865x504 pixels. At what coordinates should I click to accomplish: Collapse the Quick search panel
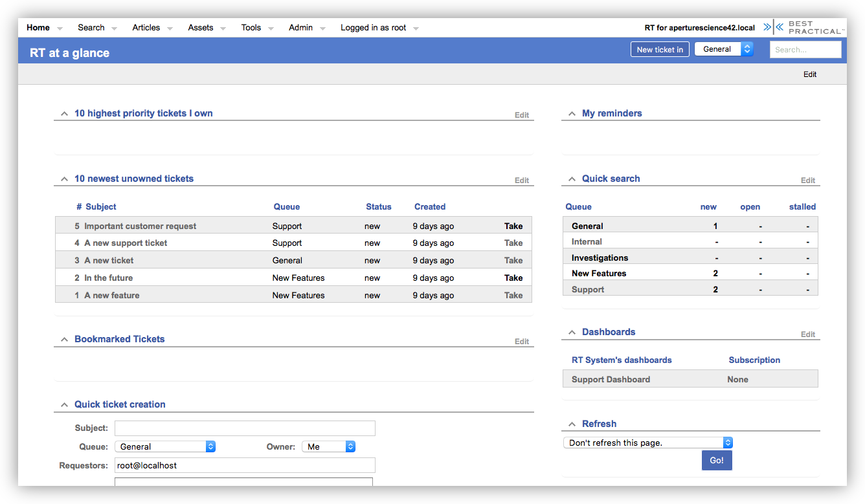[572, 179]
